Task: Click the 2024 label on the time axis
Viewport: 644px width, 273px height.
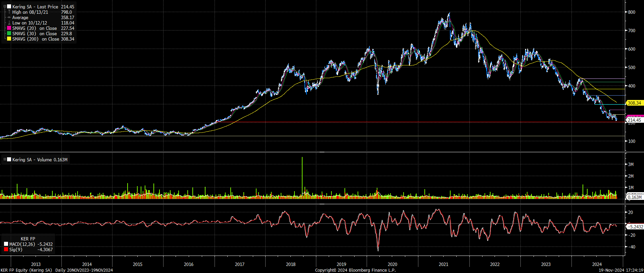Action: [597, 264]
